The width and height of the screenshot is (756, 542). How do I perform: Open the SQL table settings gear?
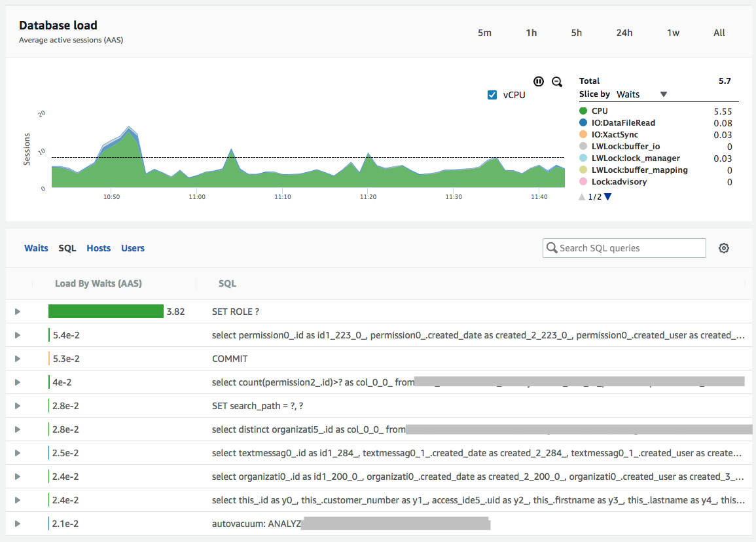[723, 248]
